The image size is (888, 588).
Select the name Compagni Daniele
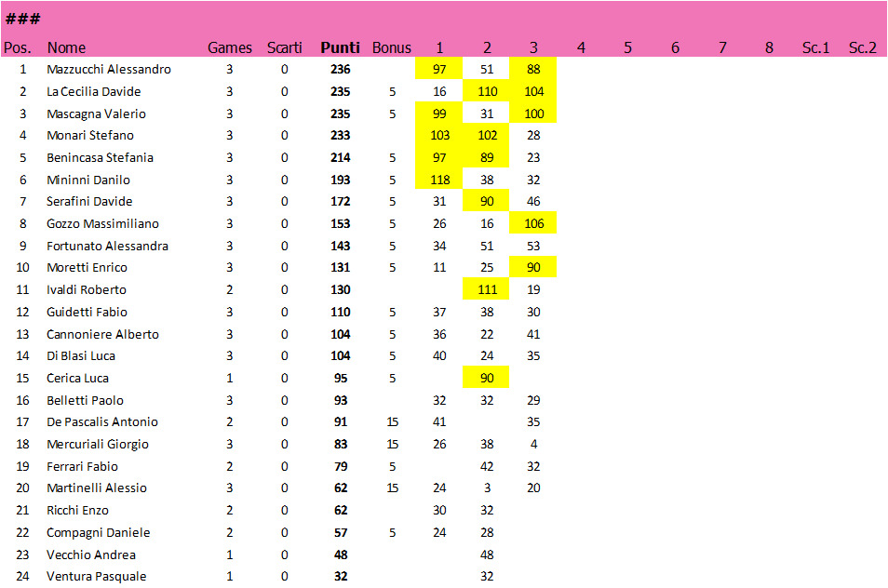pos(98,532)
